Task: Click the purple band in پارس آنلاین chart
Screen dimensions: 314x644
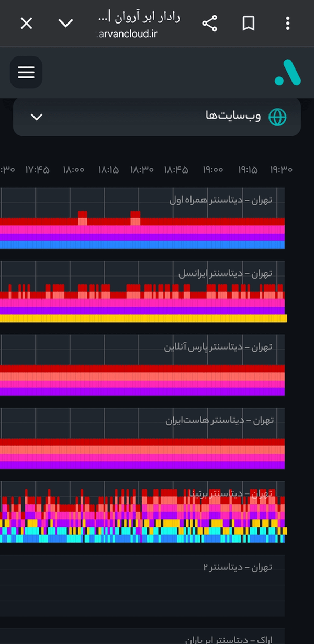Action: tap(142, 391)
